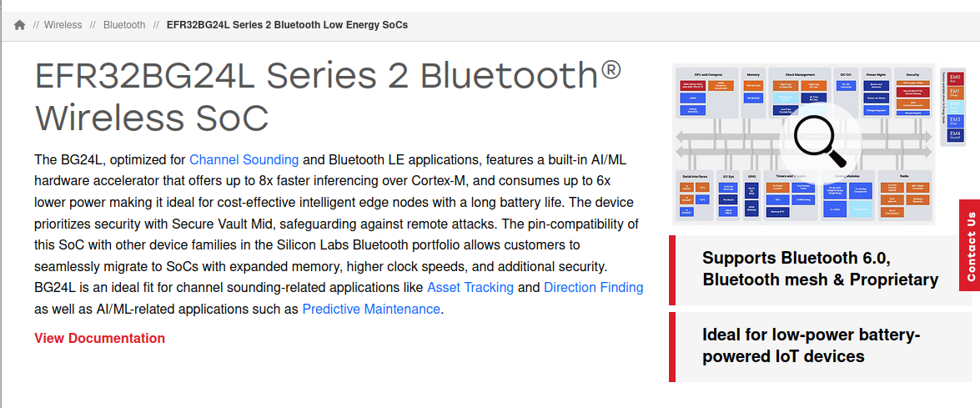Open the Predictive Maintenance link
The image size is (980, 408).
pos(371,309)
